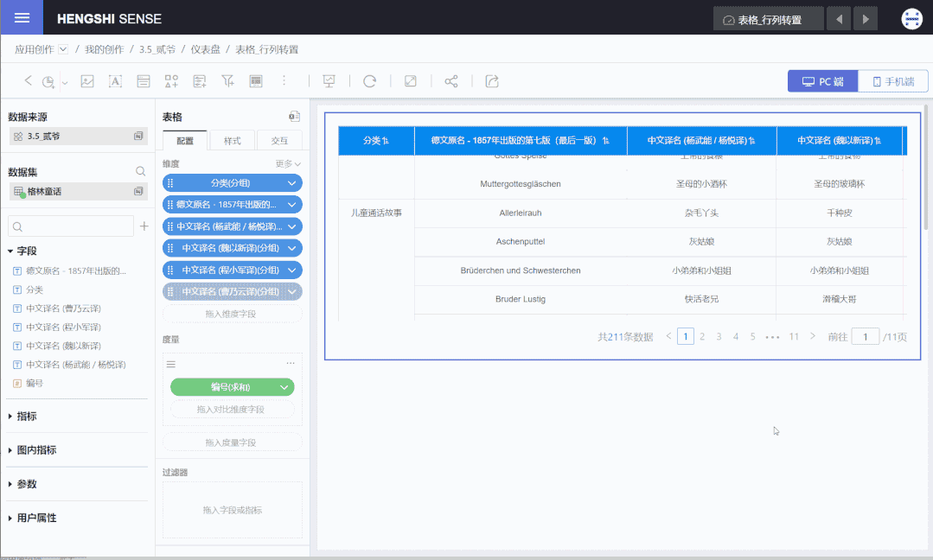Click the export icon in the toolbar
This screenshot has height=560, width=933.
pos(492,81)
